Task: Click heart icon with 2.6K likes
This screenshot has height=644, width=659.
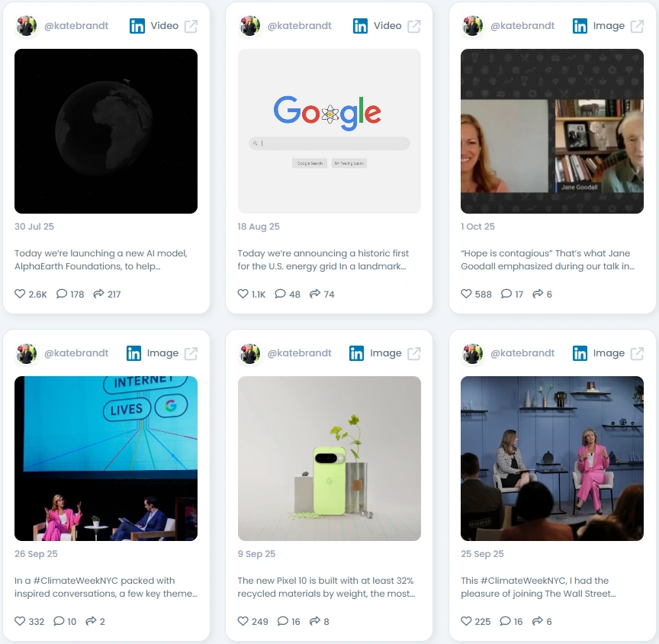Action: pyautogui.click(x=20, y=294)
